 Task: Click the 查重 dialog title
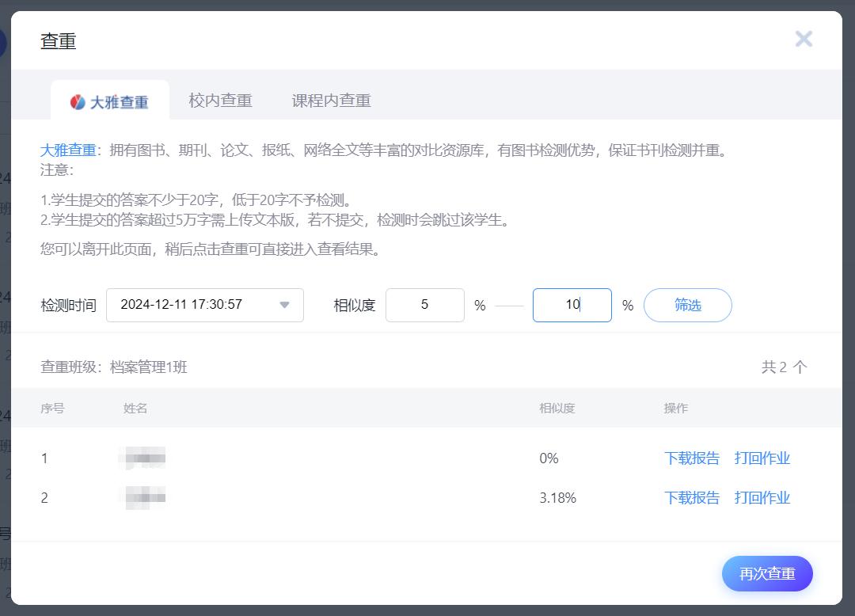(x=59, y=41)
